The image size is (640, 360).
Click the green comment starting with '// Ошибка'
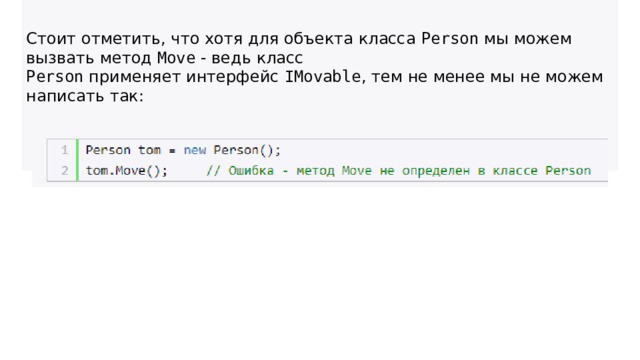coord(398,171)
